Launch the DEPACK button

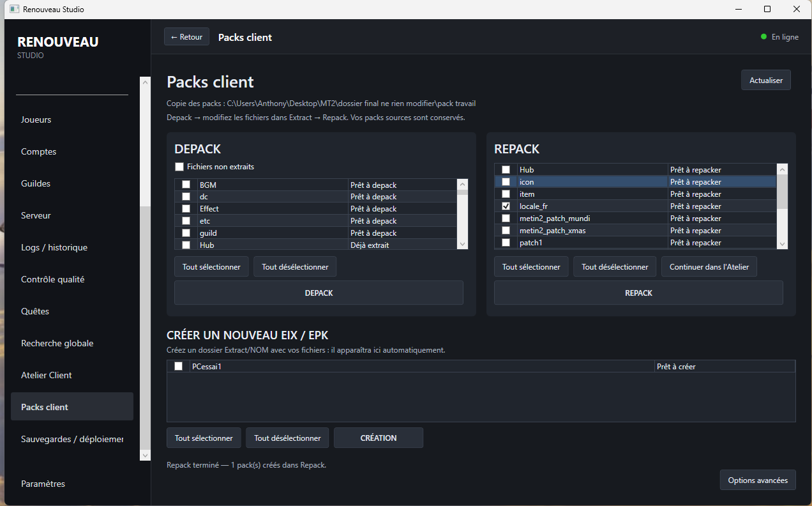[319, 293]
